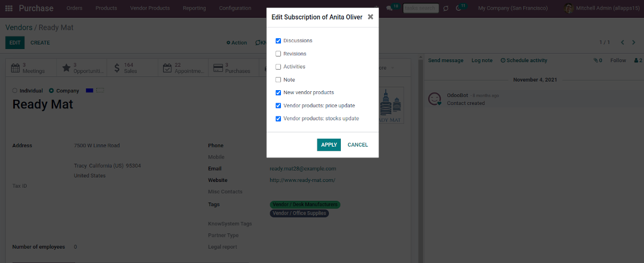
Task: Disable Vendor products: price update checkbox
Action: [x=278, y=106]
